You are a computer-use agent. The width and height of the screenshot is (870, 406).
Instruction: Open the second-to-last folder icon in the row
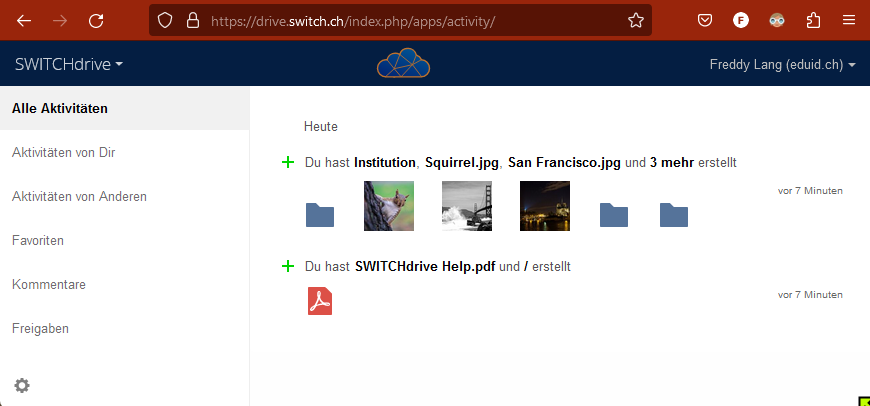tap(614, 215)
